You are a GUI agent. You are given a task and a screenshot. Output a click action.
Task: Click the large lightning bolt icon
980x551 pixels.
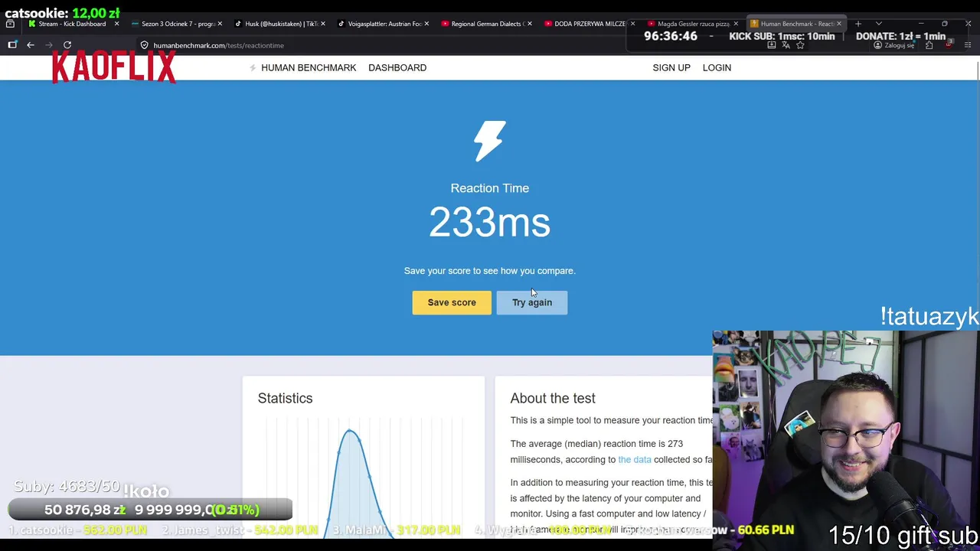coord(489,141)
